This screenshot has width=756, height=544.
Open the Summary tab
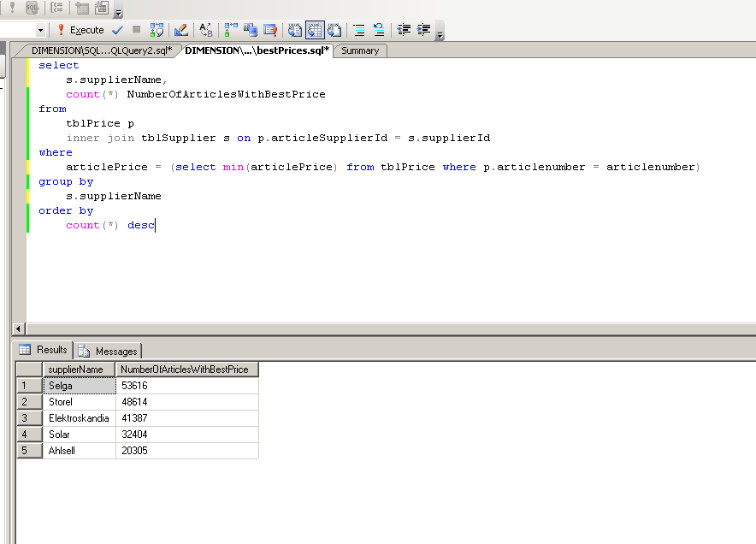tap(360, 50)
